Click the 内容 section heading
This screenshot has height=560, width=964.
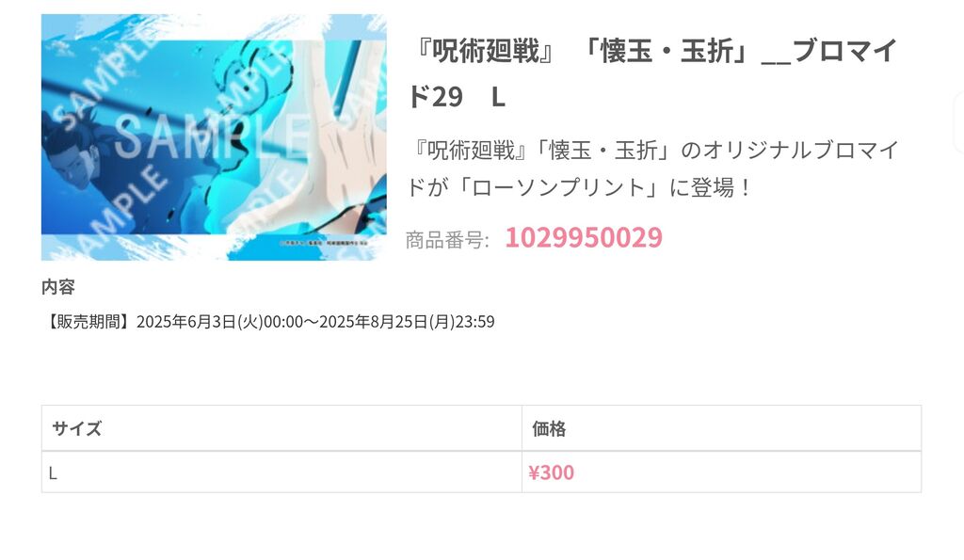57,286
